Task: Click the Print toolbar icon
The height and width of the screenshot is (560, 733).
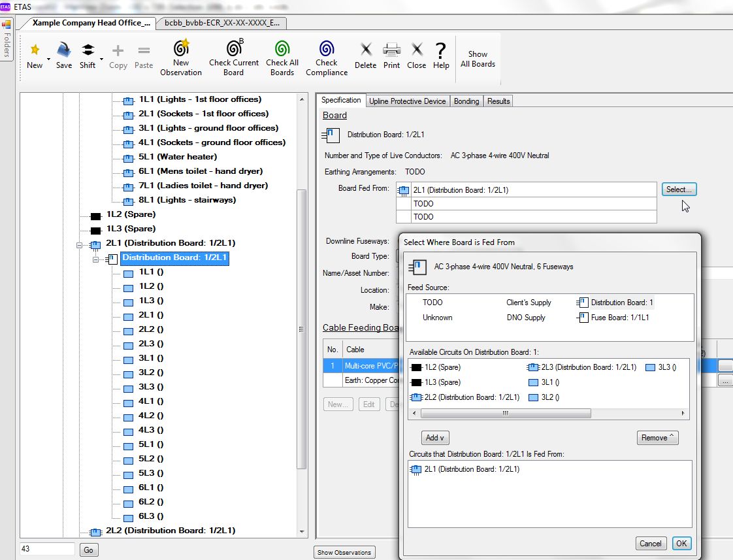Action: pyautogui.click(x=391, y=50)
